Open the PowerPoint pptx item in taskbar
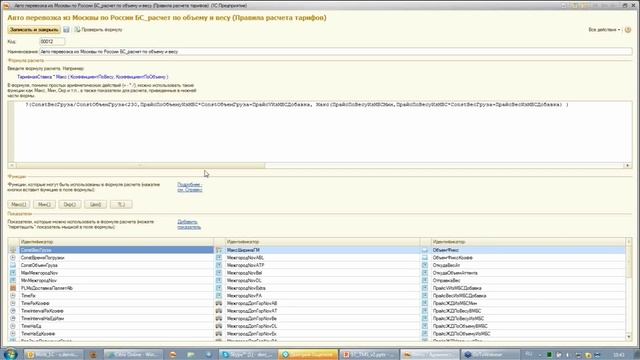 point(368,355)
